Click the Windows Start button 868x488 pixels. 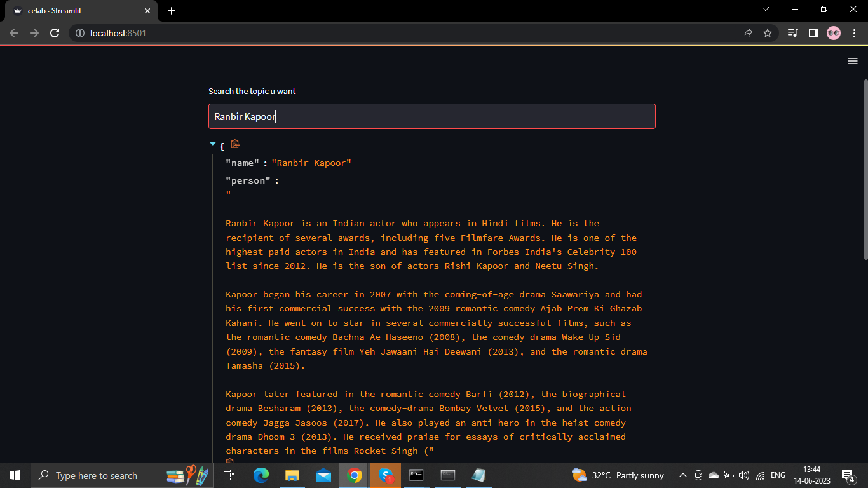14,475
